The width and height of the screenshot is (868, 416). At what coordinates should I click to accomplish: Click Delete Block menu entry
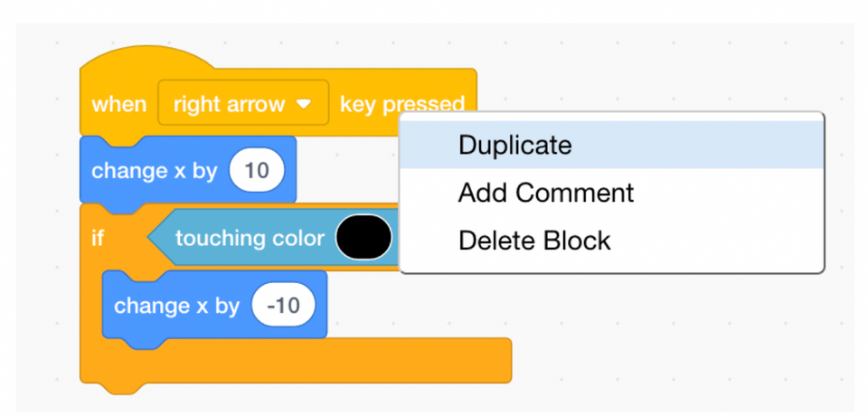[x=534, y=241]
